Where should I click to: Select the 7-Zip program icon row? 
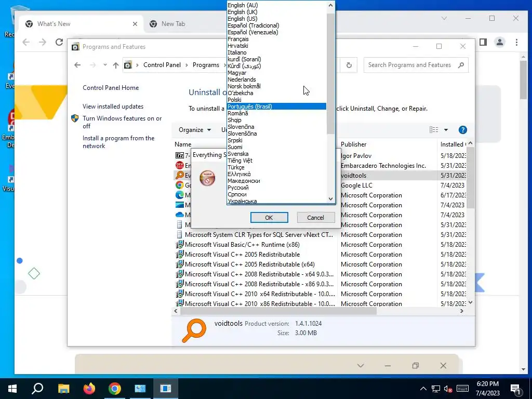pos(179,155)
